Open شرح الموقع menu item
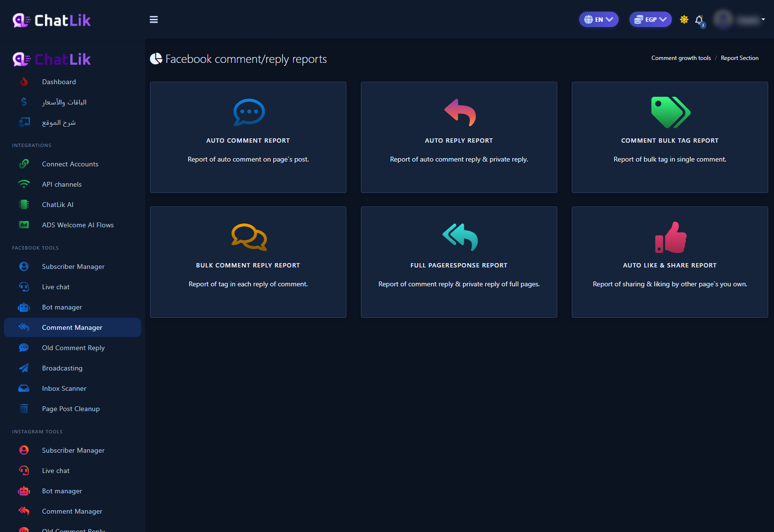 (x=73, y=122)
